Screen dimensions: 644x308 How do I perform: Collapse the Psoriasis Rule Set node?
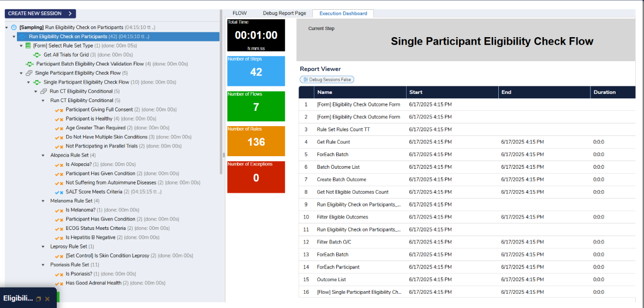44,265
